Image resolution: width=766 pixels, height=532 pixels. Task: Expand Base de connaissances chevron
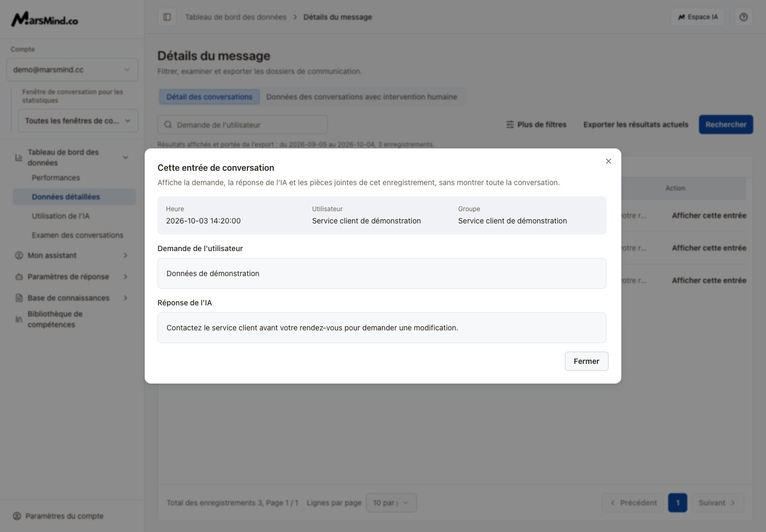126,298
